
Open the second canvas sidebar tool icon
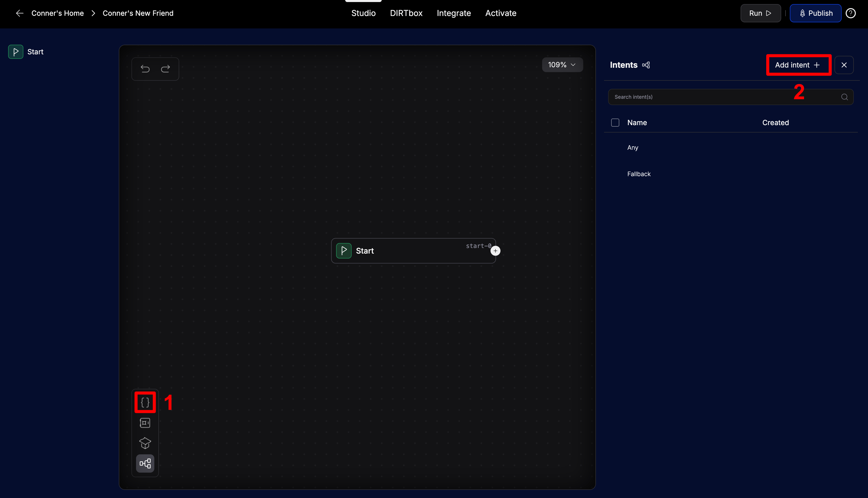pyautogui.click(x=145, y=423)
